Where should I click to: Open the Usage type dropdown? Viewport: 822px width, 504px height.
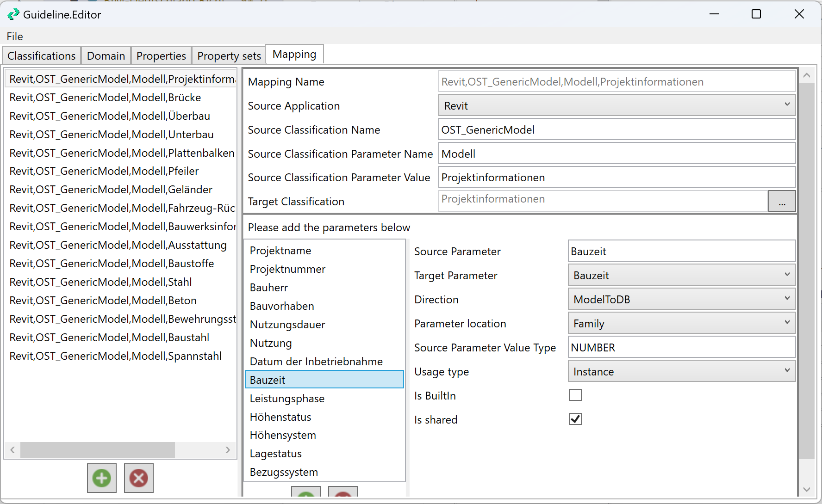(681, 372)
